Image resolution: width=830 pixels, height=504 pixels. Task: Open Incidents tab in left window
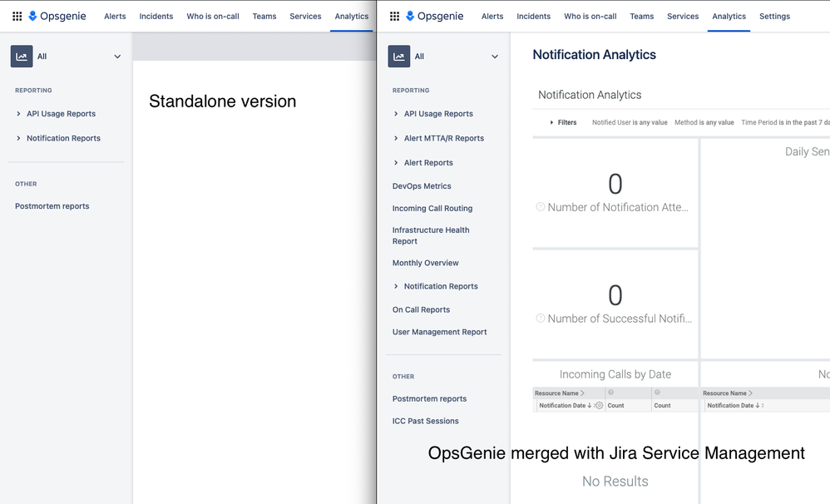[x=156, y=17]
